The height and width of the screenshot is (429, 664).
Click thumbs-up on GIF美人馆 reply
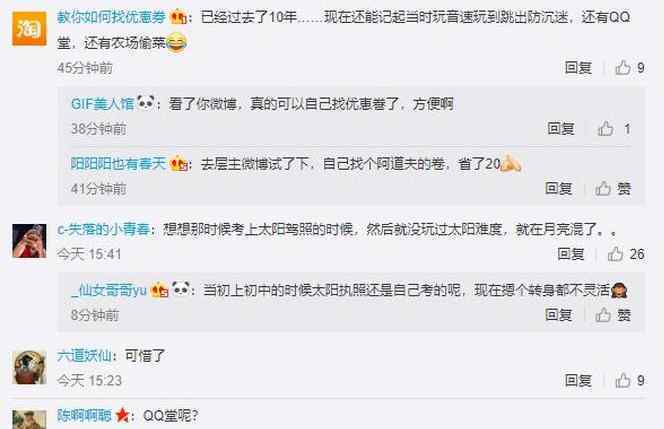[606, 128]
